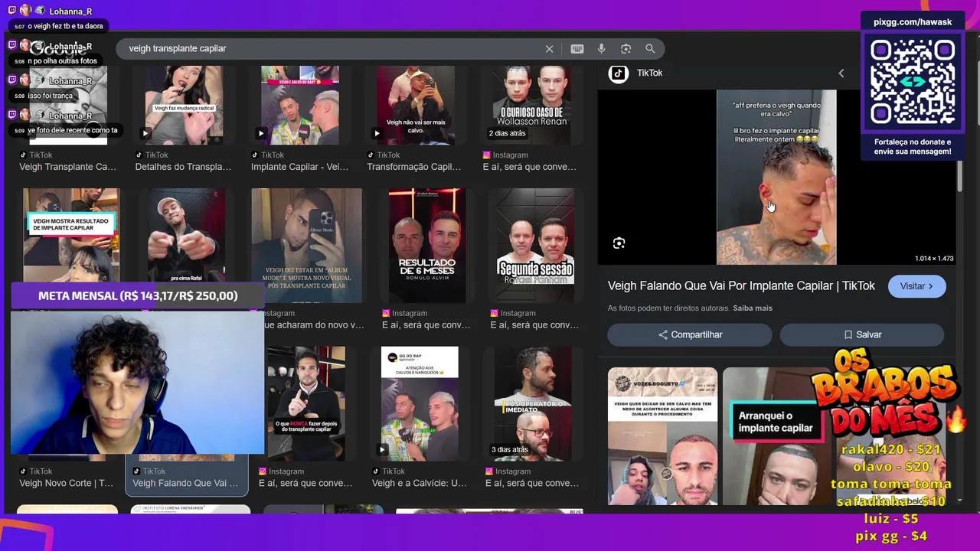980x551 pixels.
Task: Open the 'Transformação Capil...' result caption
Action: tap(413, 167)
